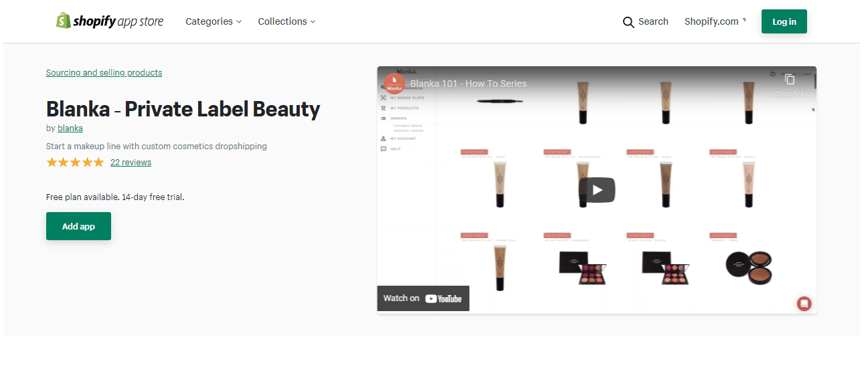This screenshot has height=370, width=868.
Task: Expand the Collections dropdown
Action: click(286, 21)
